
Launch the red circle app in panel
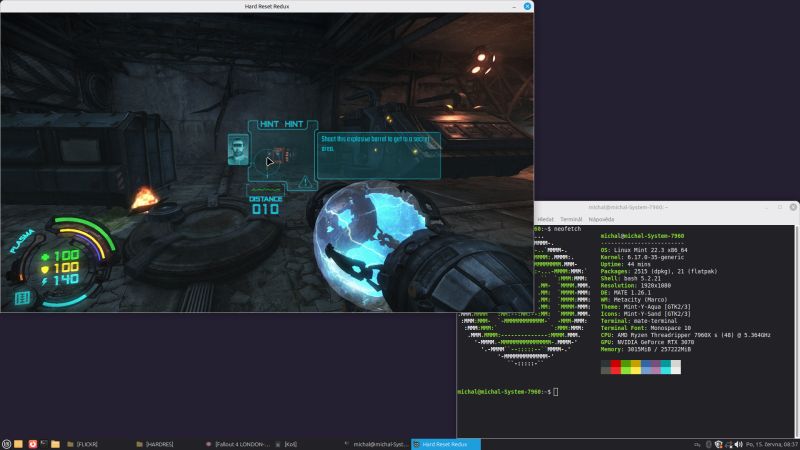point(33,444)
